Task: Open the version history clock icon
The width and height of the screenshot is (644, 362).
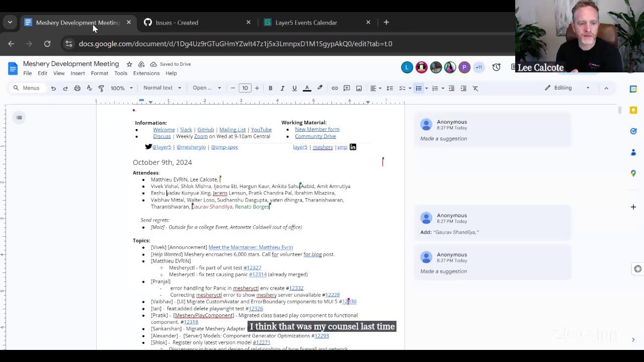Action: (x=497, y=67)
